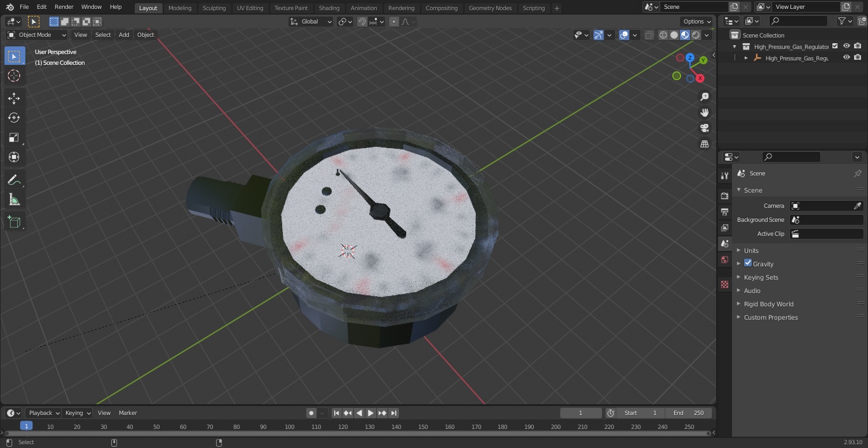Open the Add menu in viewport header
The image size is (868, 448).
tap(124, 35)
